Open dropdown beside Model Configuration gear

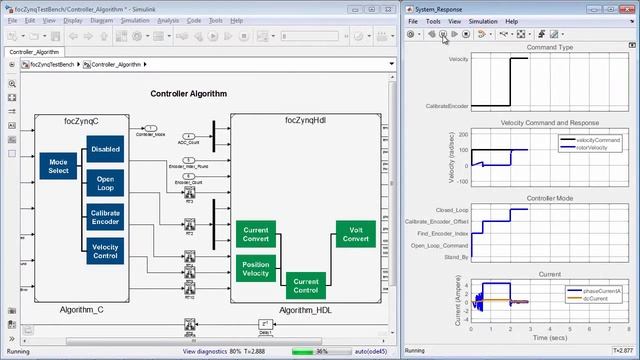[147, 36]
